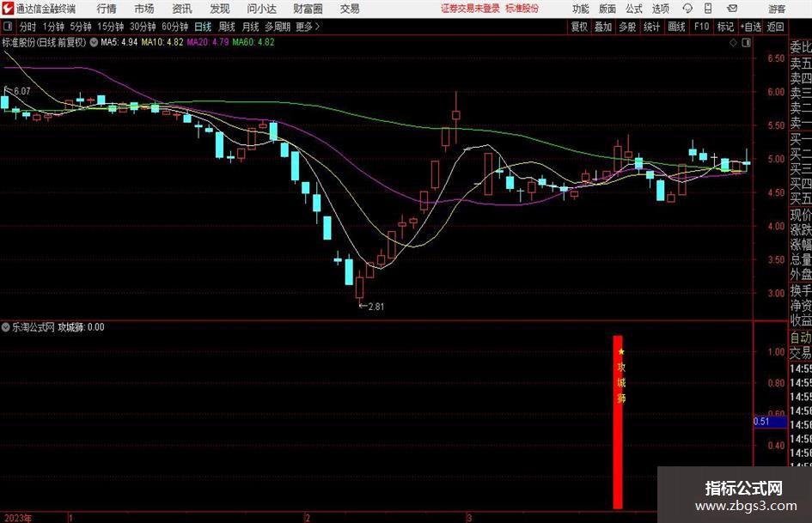Expand the main chart indicator dropdown arrow
The image size is (812, 523).
94,42
